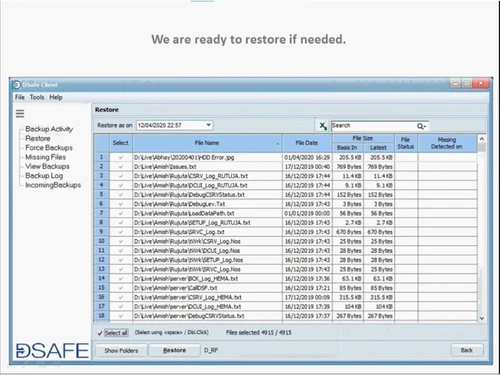500x375 pixels.
Task: Toggle select check for row 5
Action: click(121, 195)
